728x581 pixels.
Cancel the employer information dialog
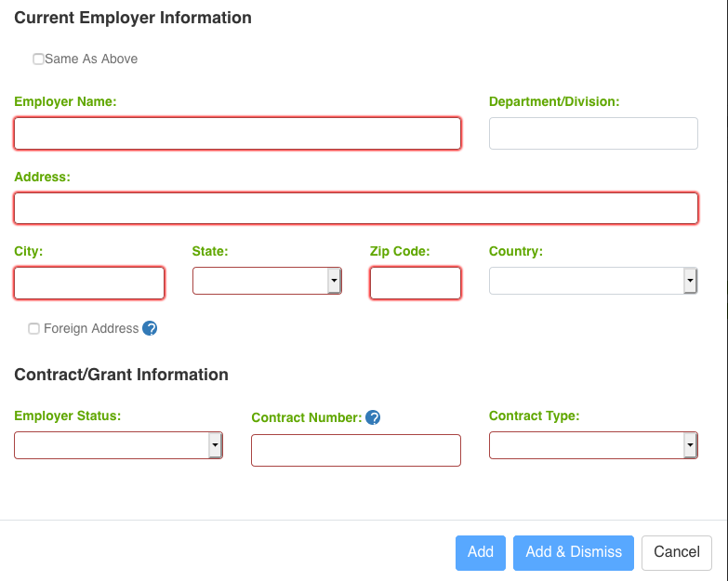point(676,552)
